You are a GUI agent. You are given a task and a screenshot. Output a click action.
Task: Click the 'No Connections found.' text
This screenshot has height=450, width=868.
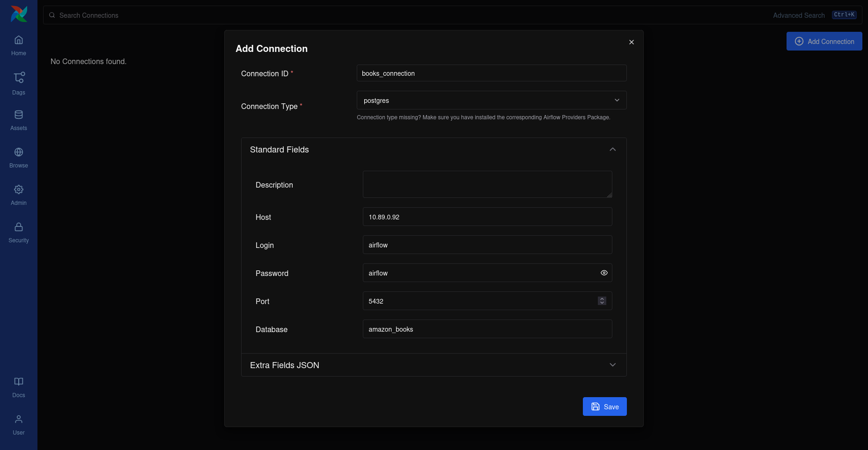88,61
